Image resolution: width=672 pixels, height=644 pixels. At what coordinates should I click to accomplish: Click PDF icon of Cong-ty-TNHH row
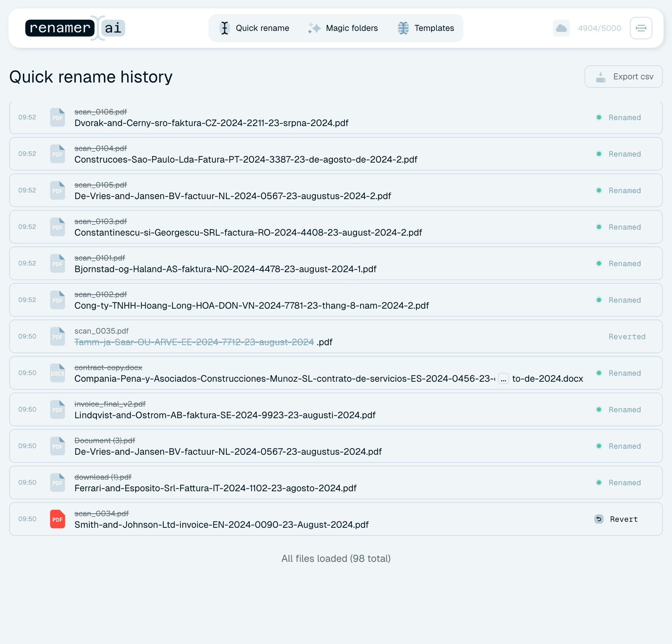click(x=58, y=300)
